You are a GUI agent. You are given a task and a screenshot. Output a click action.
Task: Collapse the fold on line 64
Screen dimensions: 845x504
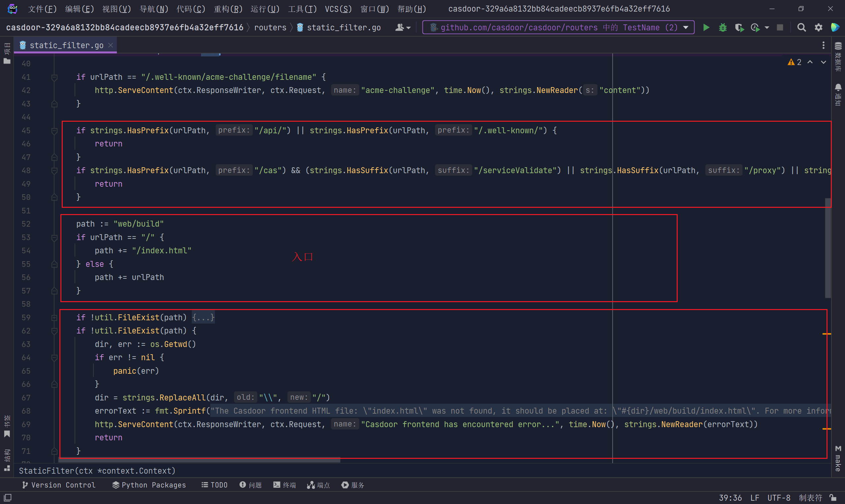(x=54, y=358)
